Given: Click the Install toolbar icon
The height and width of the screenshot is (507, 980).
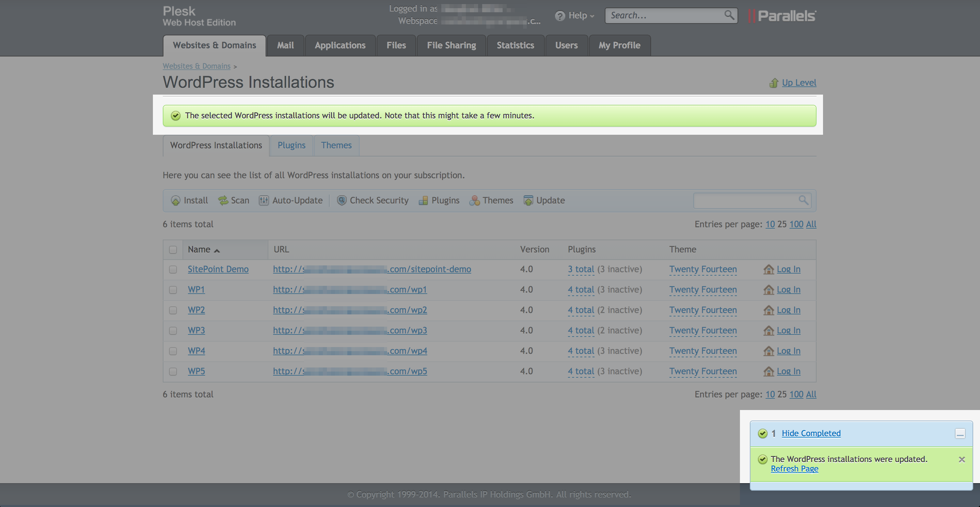Looking at the screenshot, I should click(175, 201).
